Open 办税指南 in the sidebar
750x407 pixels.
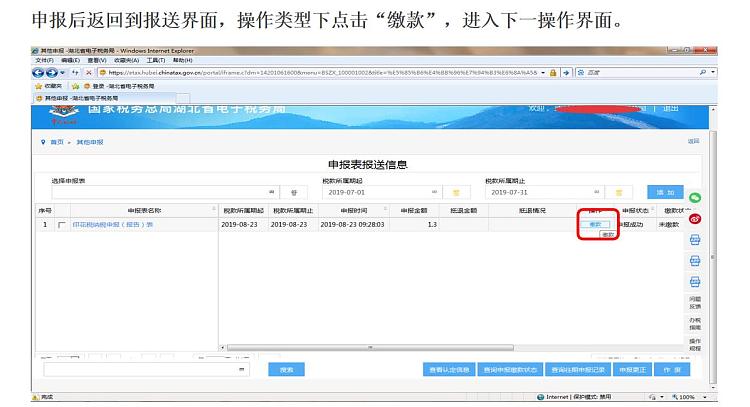pyautogui.click(x=695, y=324)
